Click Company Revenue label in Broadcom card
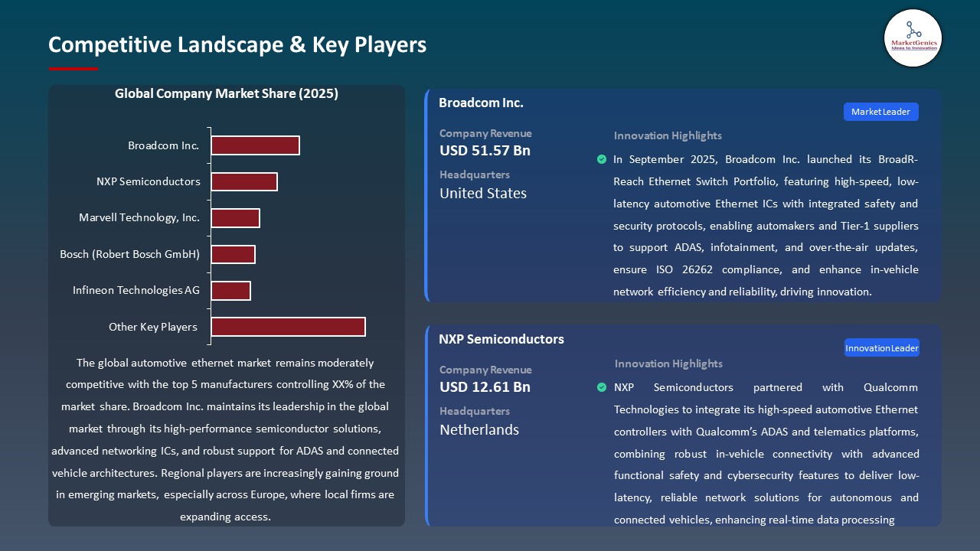 pos(485,133)
